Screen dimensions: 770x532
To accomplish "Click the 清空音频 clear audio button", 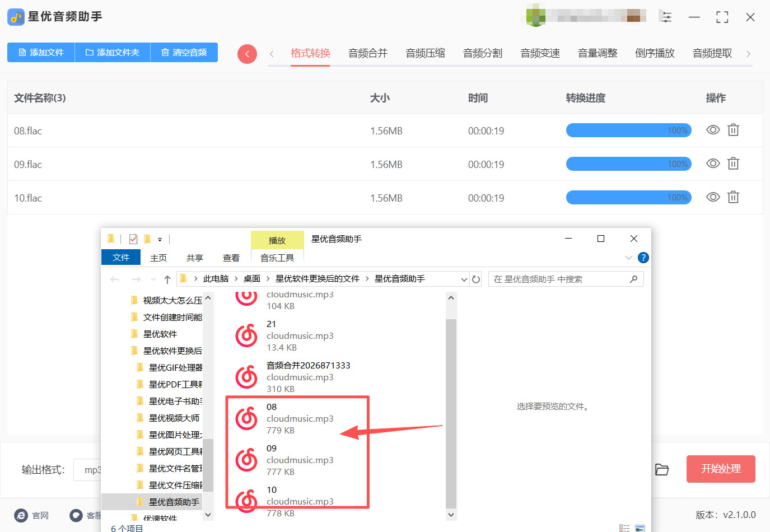I will click(184, 53).
